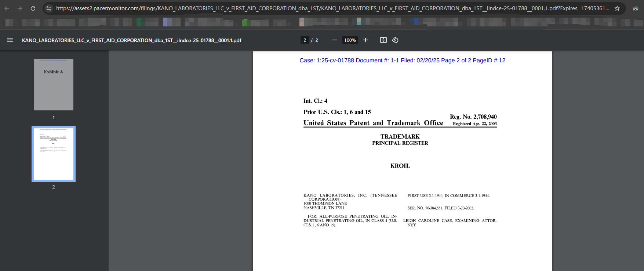View site information icon in address bar
This screenshot has width=644, height=271.
49,8
